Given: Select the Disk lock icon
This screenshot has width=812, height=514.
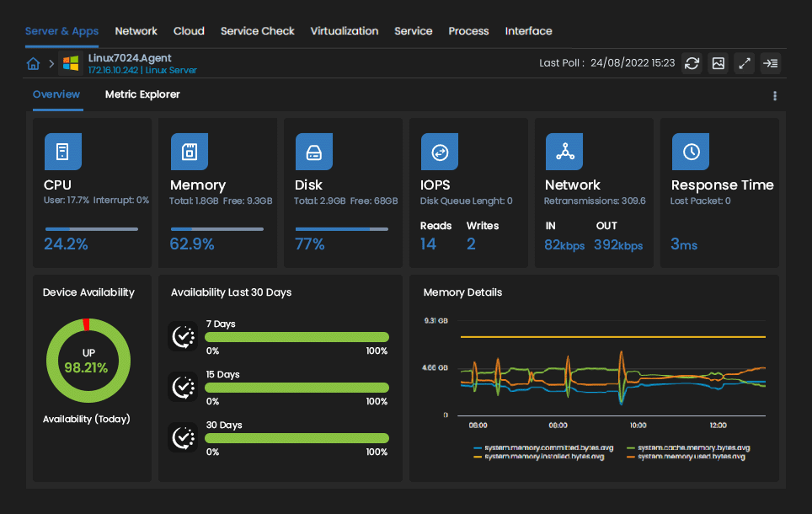Looking at the screenshot, I should tap(314, 152).
